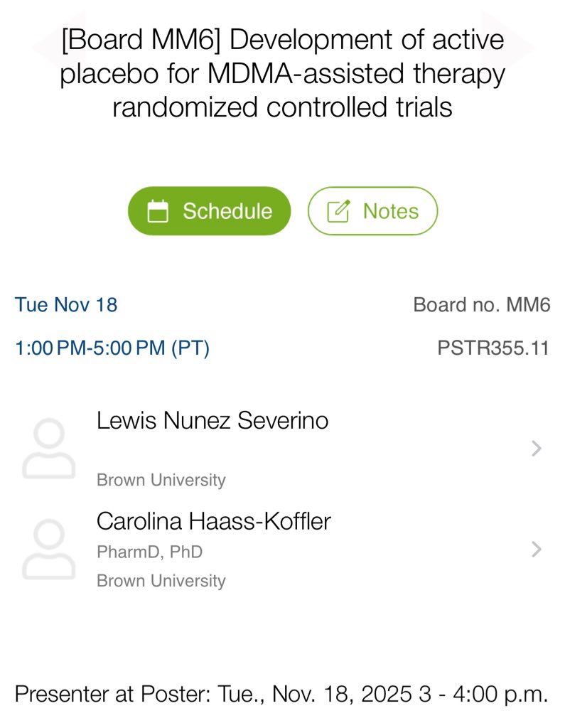Click the 1:00 PM-5:00 PM (PT) time link
565x728 pixels.
click(112, 348)
